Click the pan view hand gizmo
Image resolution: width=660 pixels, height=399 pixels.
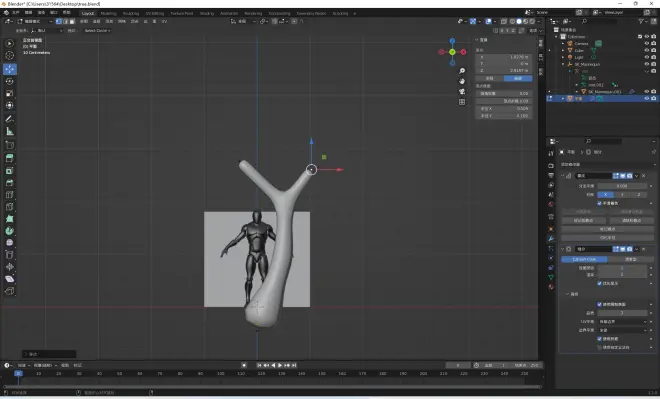click(x=462, y=81)
